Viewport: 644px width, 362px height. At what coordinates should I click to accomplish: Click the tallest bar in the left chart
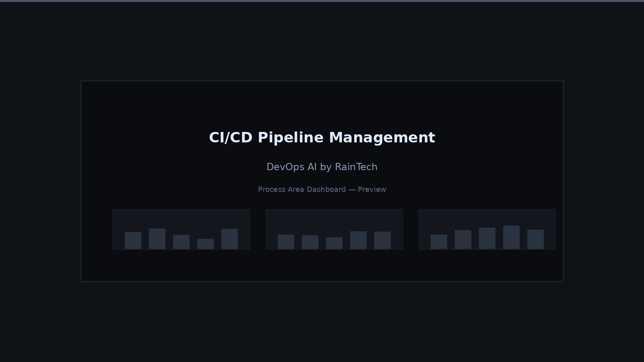pos(156,238)
